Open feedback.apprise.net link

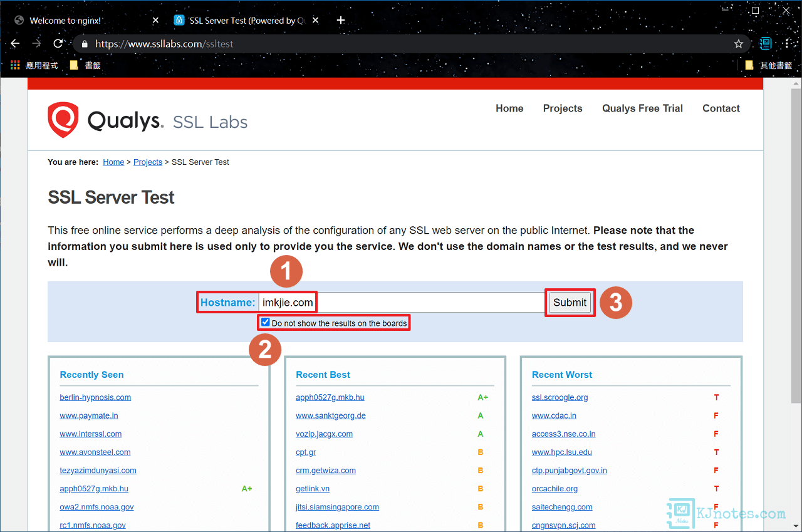[333, 524]
